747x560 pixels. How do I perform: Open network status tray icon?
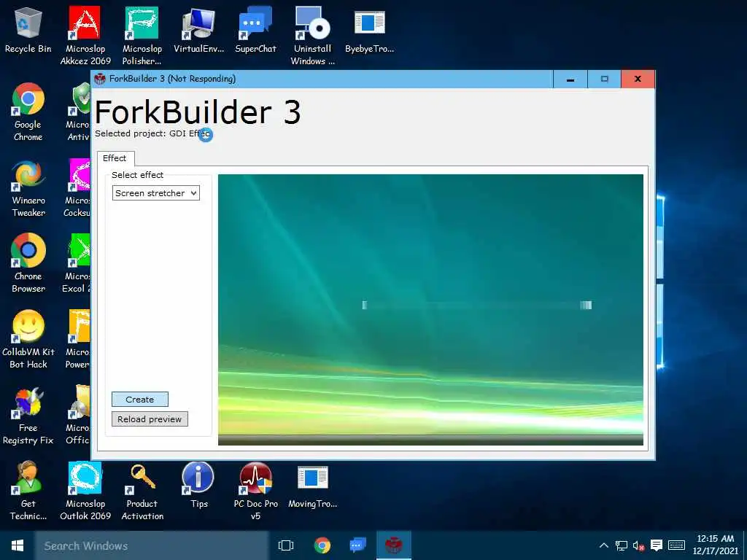622,545
